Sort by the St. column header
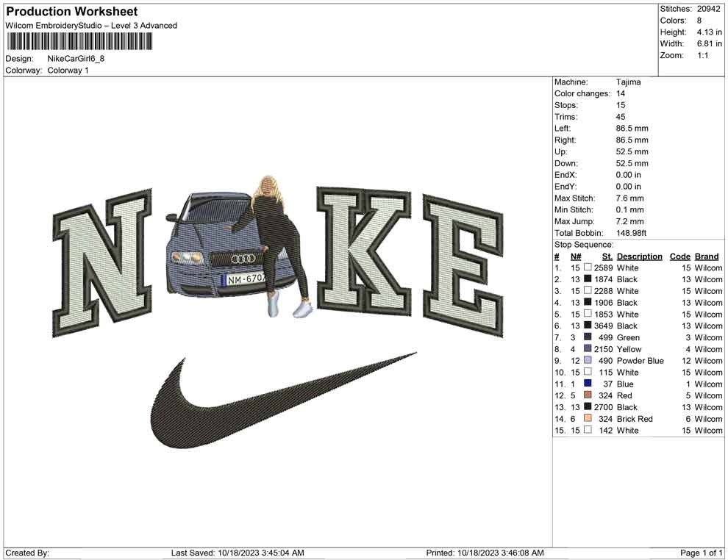 pos(607,256)
